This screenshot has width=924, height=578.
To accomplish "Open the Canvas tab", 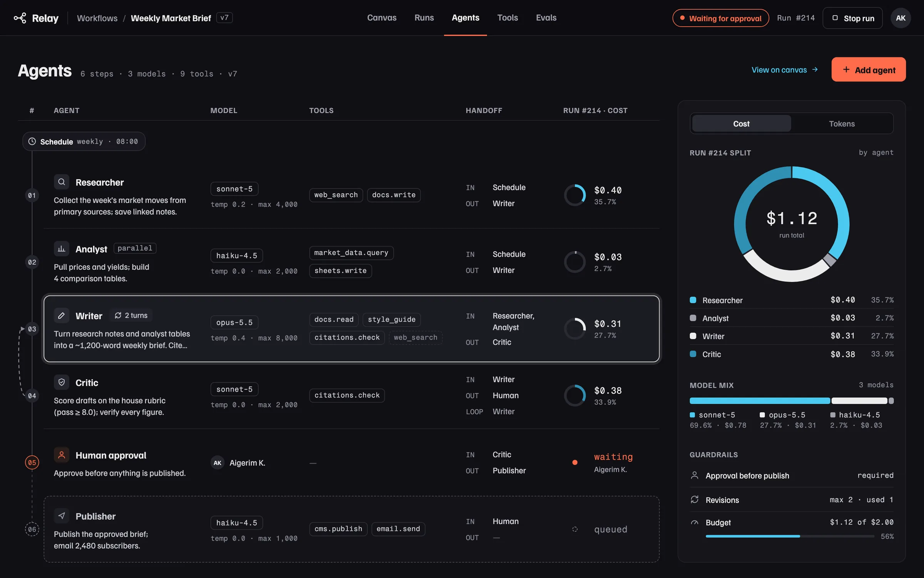I will pos(382,18).
